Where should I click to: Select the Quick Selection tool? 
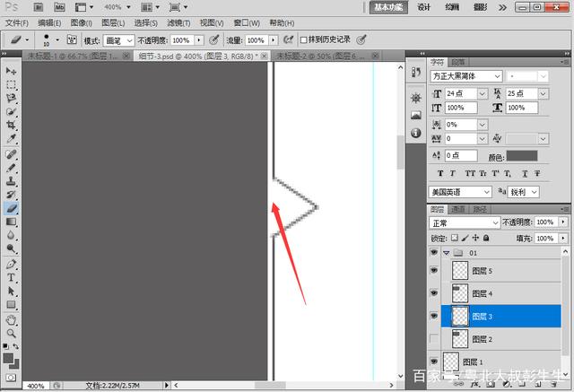coord(11,111)
